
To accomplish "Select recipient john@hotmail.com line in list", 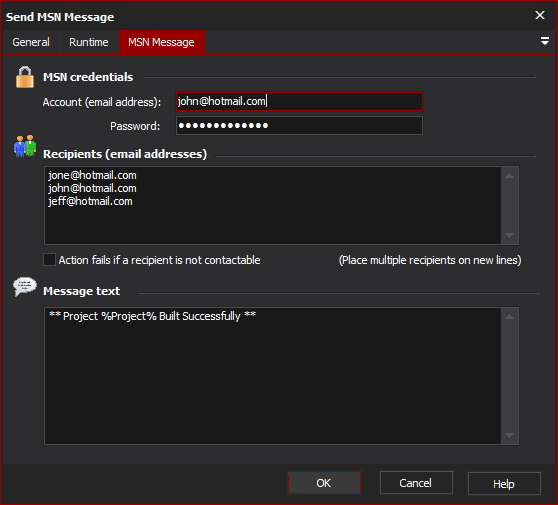I will (92, 188).
